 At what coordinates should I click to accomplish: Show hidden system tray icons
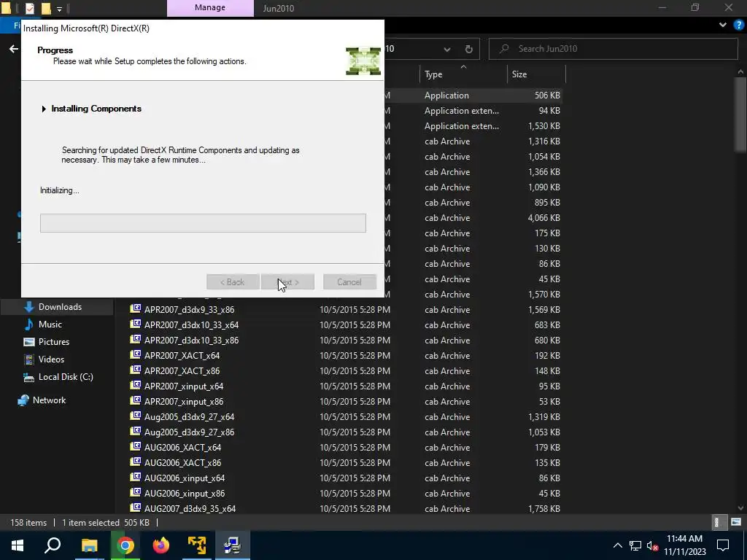pyautogui.click(x=617, y=545)
